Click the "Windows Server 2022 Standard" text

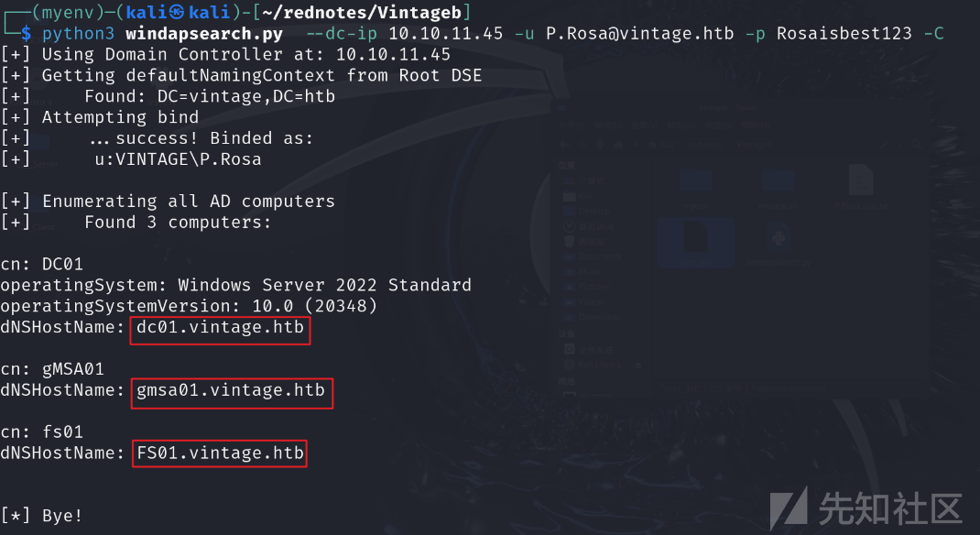pyautogui.click(x=325, y=285)
